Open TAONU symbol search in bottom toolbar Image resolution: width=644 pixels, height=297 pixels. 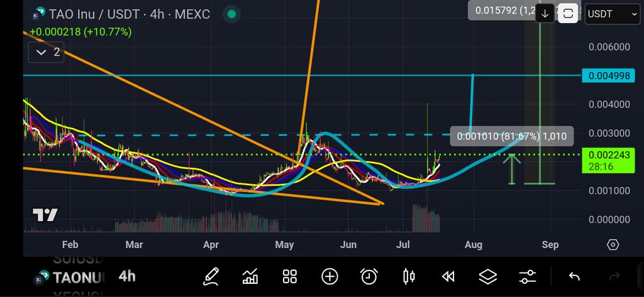79,278
